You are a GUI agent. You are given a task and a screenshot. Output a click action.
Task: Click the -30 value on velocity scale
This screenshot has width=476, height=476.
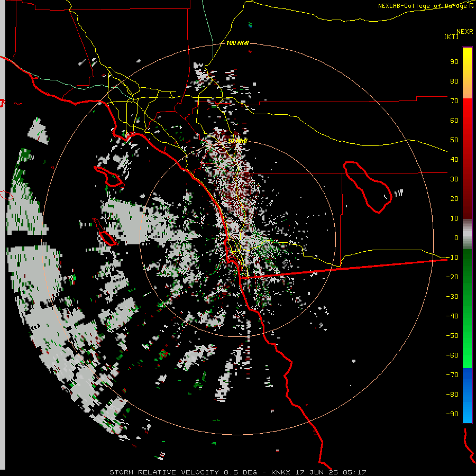coord(452,297)
